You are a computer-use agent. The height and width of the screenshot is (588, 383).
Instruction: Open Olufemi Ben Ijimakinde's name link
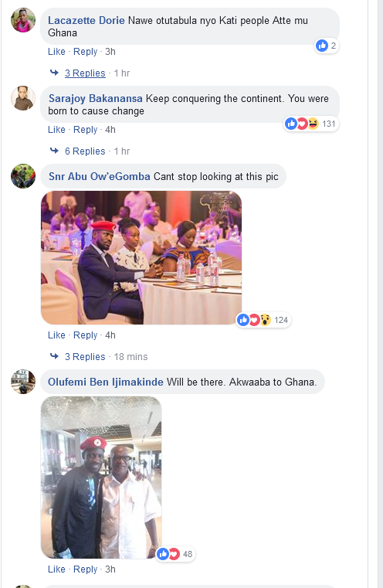coord(106,382)
